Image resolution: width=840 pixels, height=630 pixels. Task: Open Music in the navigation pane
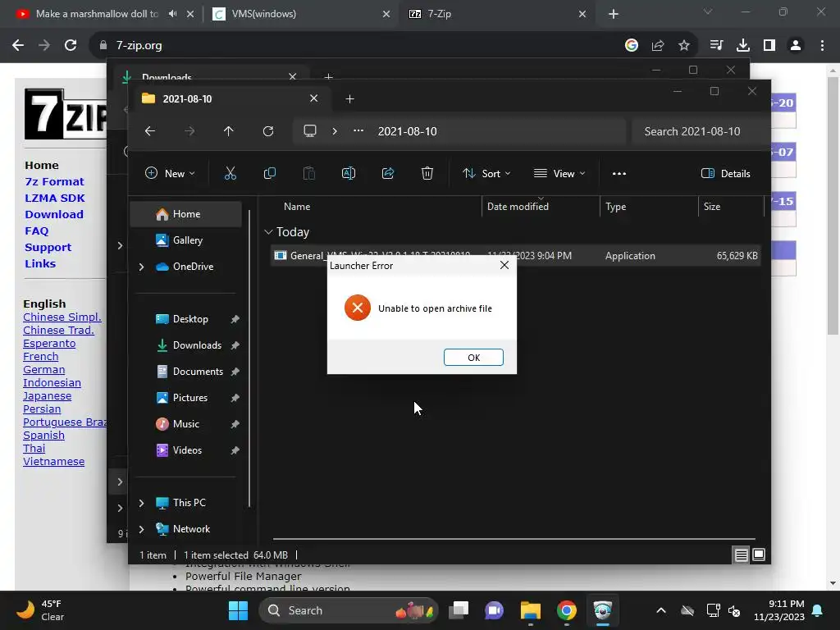tap(185, 424)
